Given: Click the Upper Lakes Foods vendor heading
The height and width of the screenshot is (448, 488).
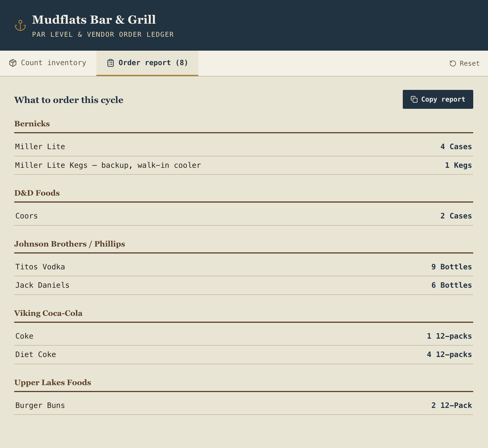Looking at the screenshot, I should pyautogui.click(x=53, y=382).
